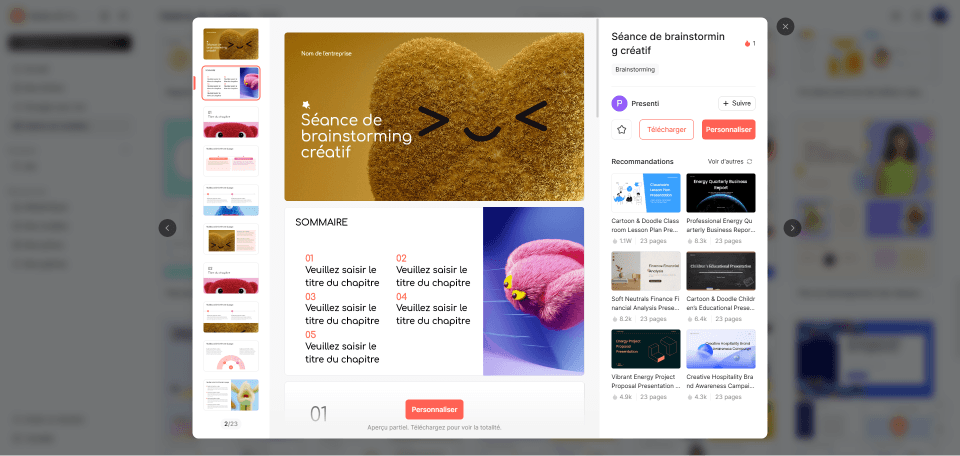Select the slide thumbnail with the blue monster
The width and height of the screenshot is (960, 456).
(231, 200)
